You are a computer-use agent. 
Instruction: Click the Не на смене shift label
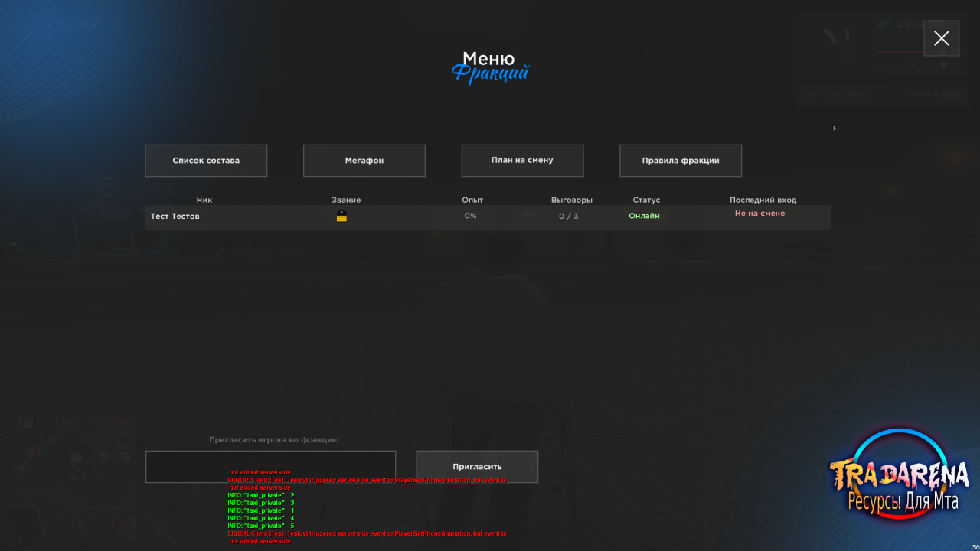759,214
